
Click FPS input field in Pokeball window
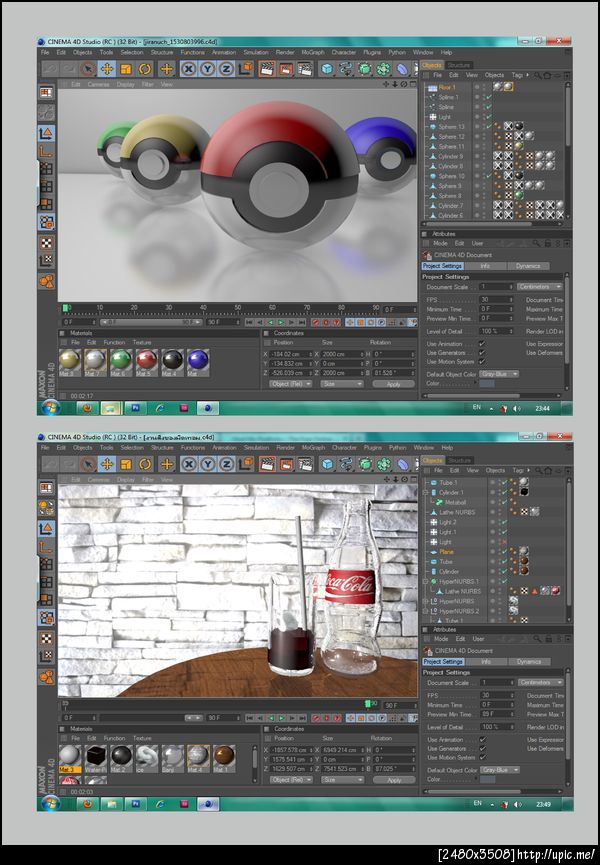click(496, 300)
